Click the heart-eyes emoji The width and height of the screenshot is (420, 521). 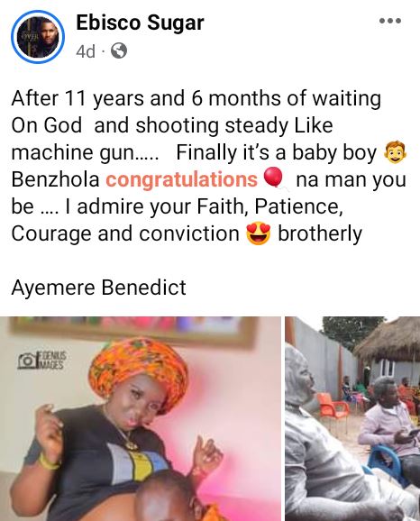pyautogui.click(x=258, y=234)
